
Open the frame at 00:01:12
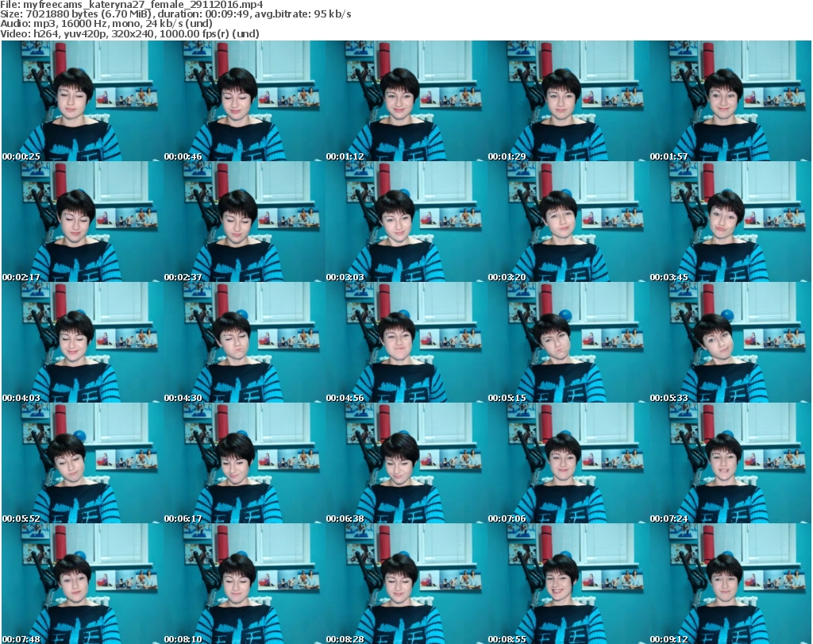[x=406, y=101]
